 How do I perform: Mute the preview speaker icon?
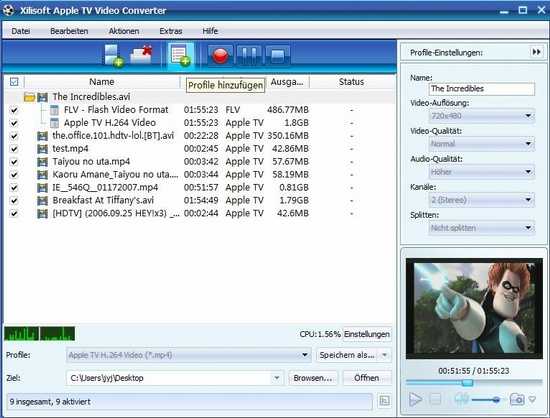461,399
